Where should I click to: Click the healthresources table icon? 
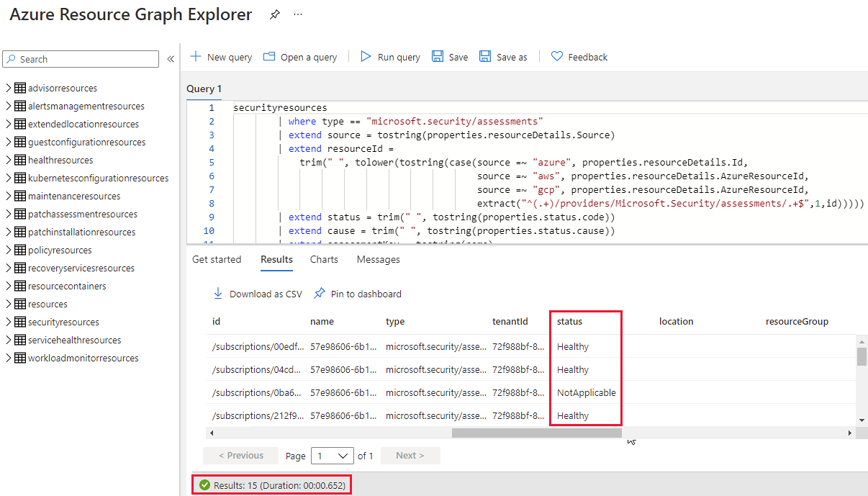coord(20,160)
